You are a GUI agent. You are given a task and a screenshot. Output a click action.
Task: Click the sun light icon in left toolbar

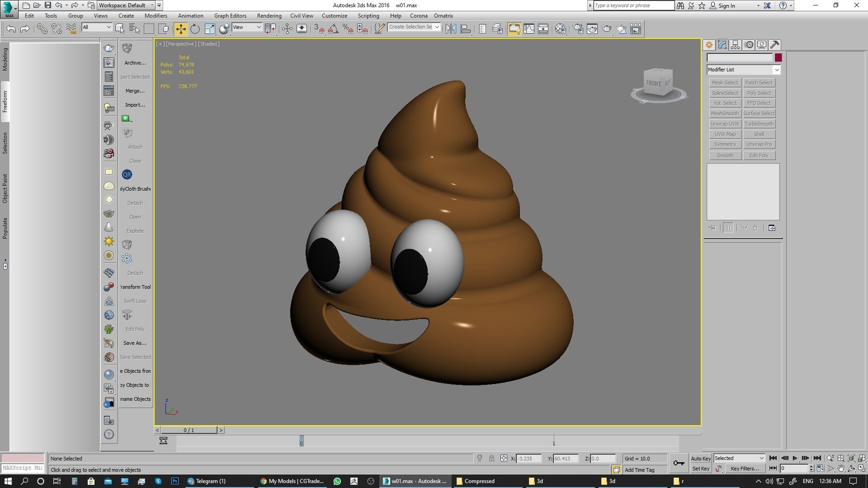pyautogui.click(x=109, y=241)
